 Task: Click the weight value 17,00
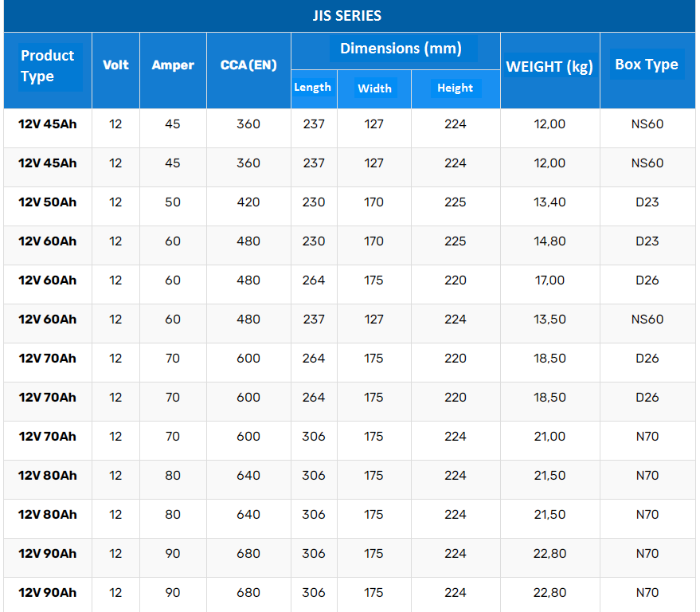[549, 280]
